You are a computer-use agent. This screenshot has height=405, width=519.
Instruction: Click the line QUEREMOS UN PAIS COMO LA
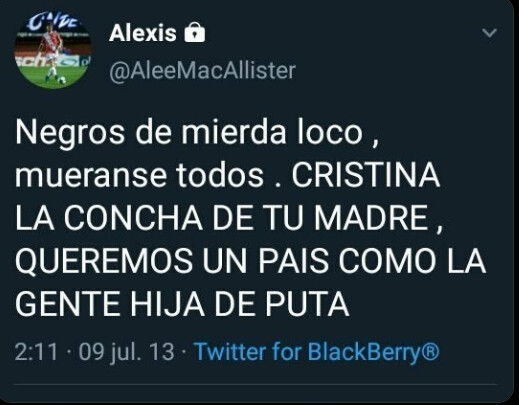point(250,261)
